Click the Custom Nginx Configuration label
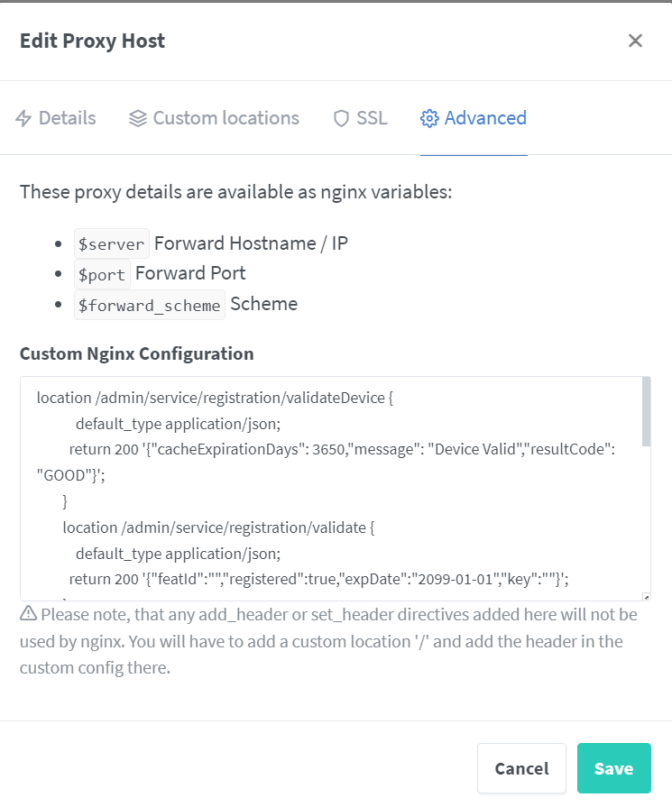This screenshot has height=807, width=672. point(136,353)
